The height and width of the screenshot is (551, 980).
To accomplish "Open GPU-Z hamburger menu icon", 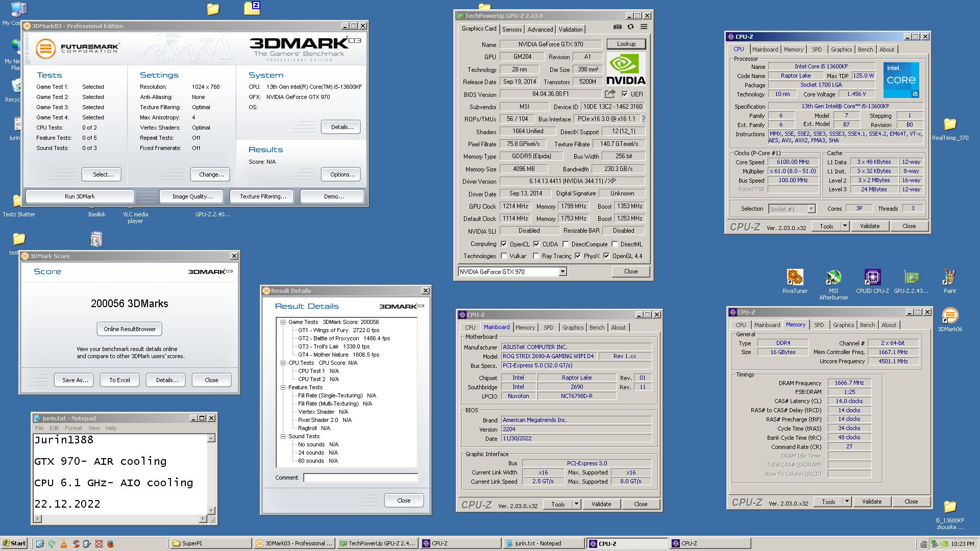I will pyautogui.click(x=644, y=27).
